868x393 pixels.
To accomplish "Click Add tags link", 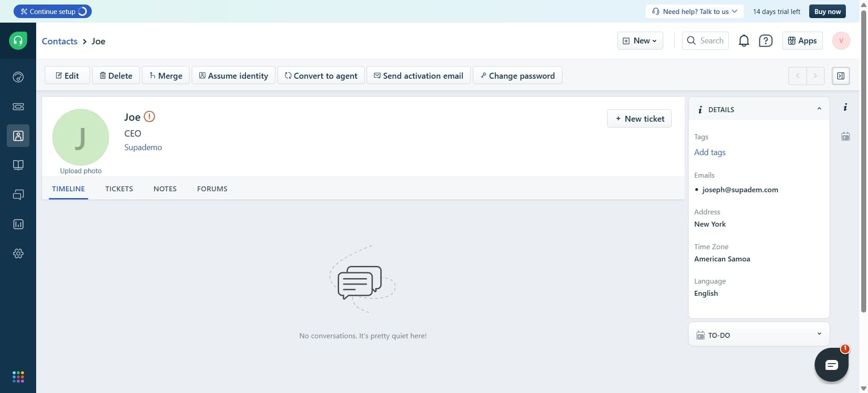I will coord(710,152).
